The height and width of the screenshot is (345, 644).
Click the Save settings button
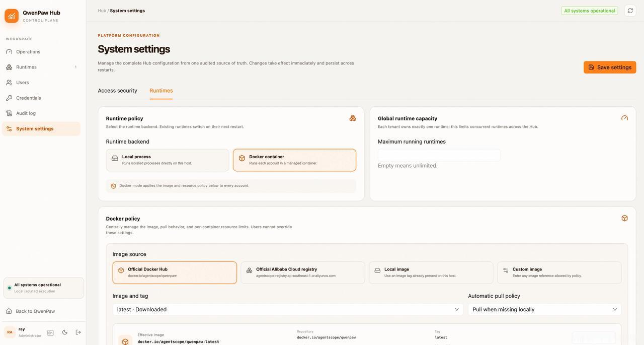610,67
